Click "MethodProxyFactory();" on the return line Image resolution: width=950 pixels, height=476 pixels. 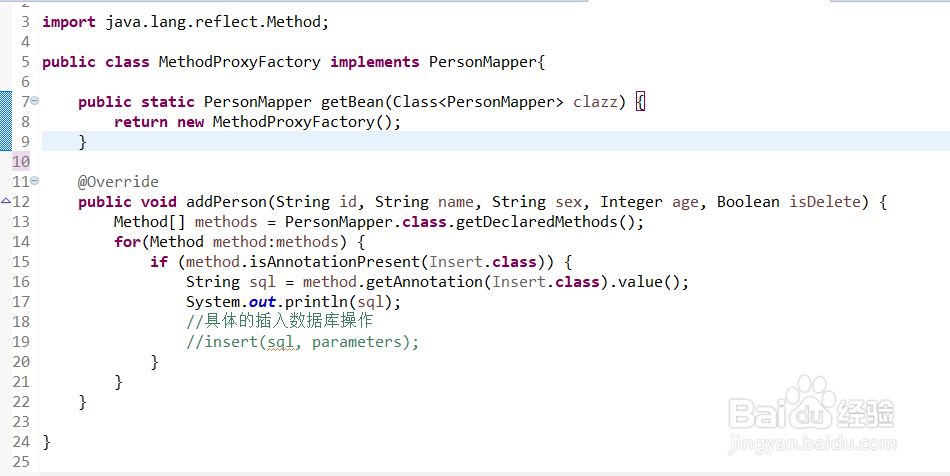(x=307, y=122)
